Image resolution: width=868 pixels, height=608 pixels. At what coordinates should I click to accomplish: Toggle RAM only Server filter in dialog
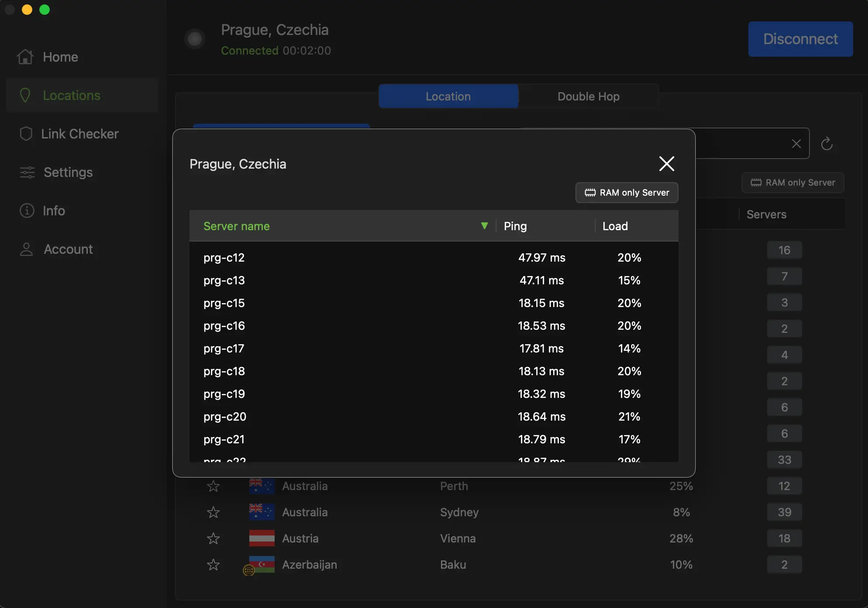[x=627, y=193]
